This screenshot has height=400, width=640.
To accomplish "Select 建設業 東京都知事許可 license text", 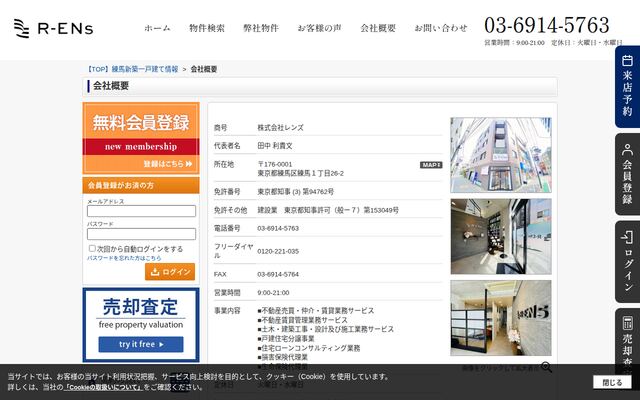I will click(328, 210).
